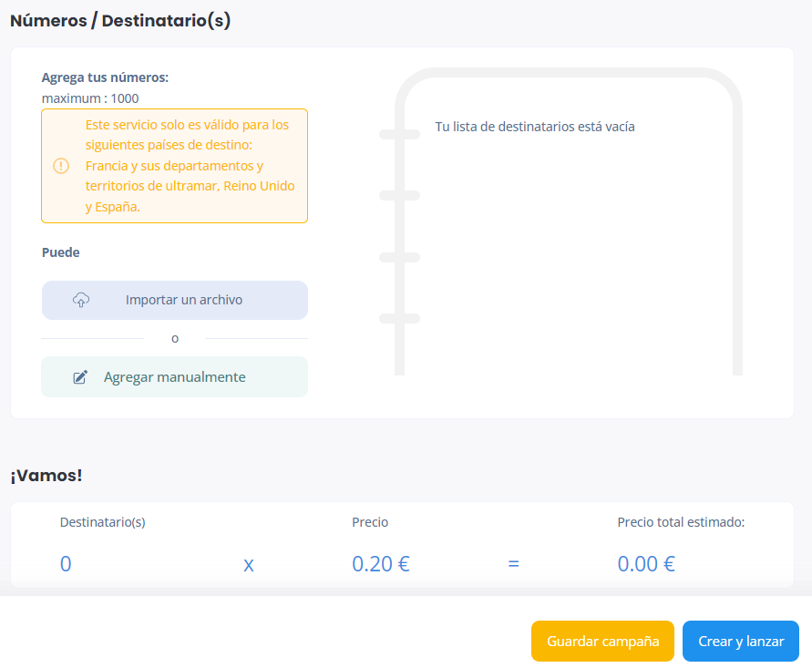The height and width of the screenshot is (668, 812).
Task: Click the Puede label
Action: 60,252
